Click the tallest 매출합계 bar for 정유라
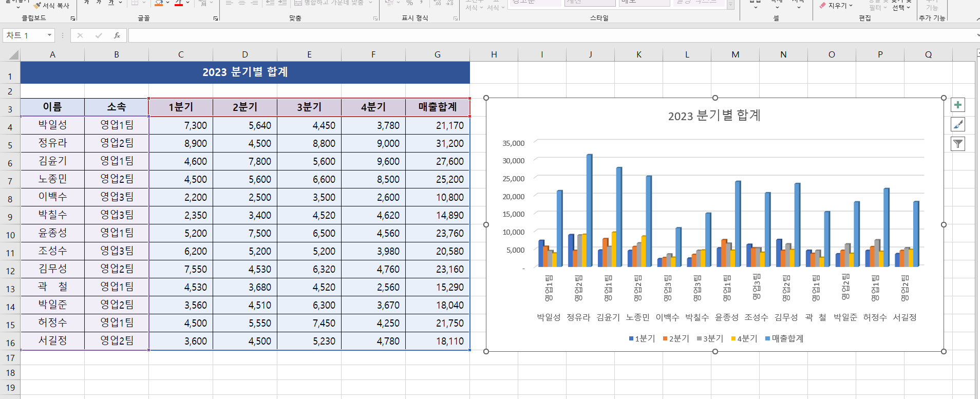The height and width of the screenshot is (399, 980). [x=589, y=211]
